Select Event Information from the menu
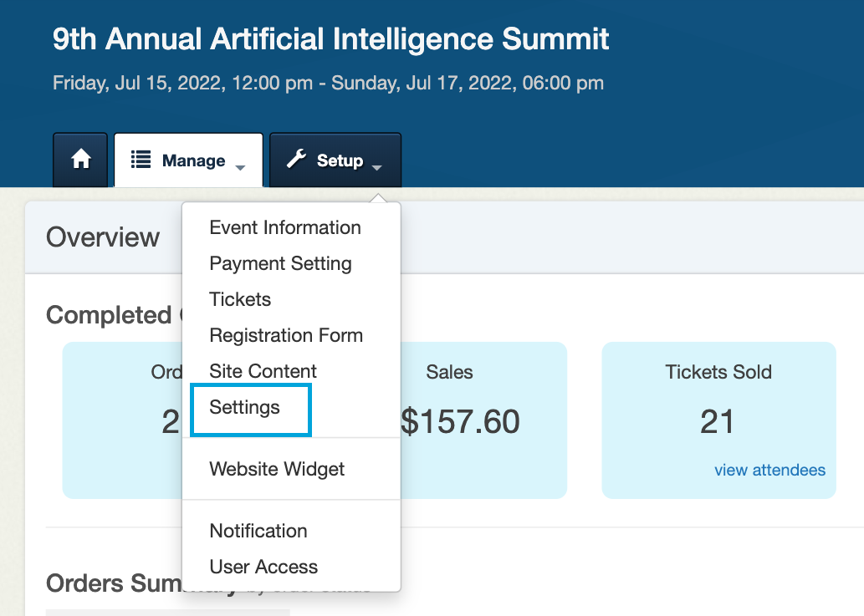Viewport: 864px width, 616px height. pos(285,227)
